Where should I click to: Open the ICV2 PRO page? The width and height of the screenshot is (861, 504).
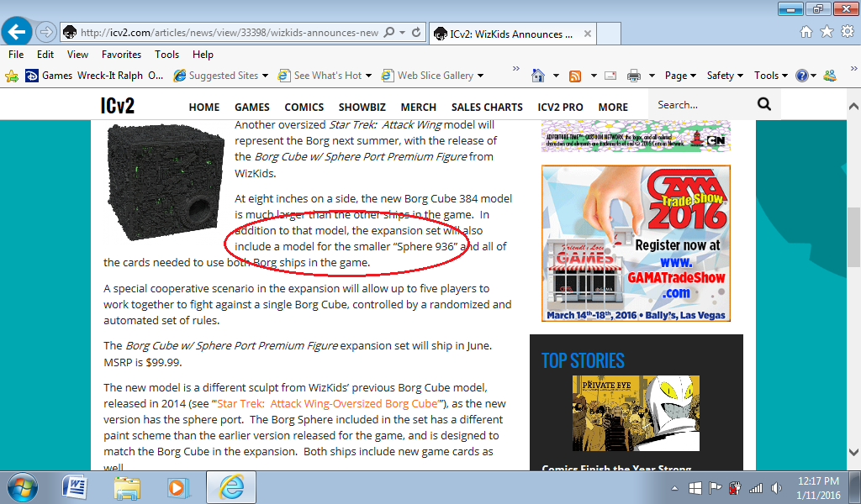coord(560,108)
